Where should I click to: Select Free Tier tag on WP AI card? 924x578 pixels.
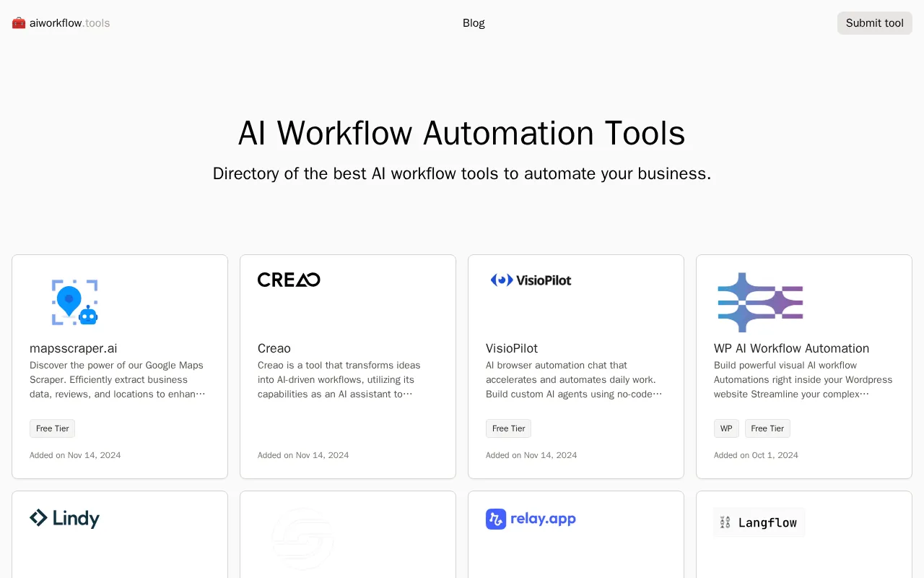767,428
